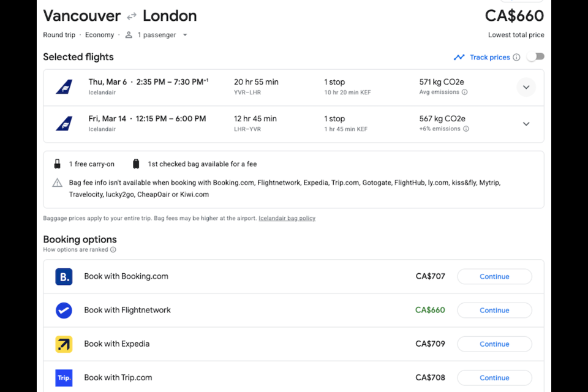
Task: Click the '1 free carry-on' text
Action: 91,164
